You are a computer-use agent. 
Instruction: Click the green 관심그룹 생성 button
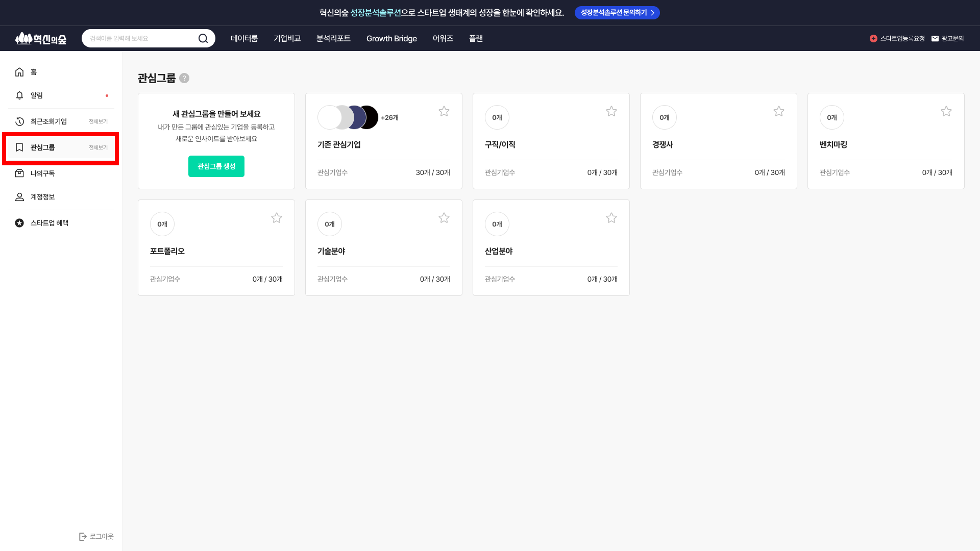216,166
